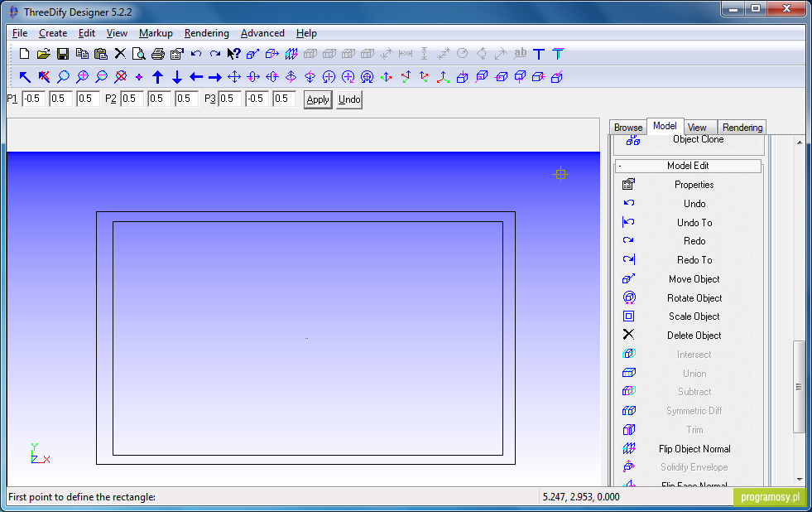Click the three-axis coordinate icon in the toolbar

[443, 77]
